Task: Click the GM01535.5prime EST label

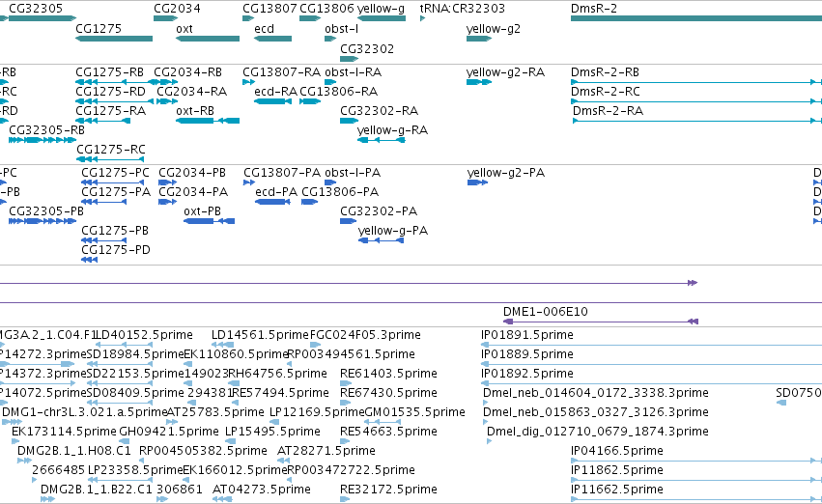Action: tap(414, 412)
